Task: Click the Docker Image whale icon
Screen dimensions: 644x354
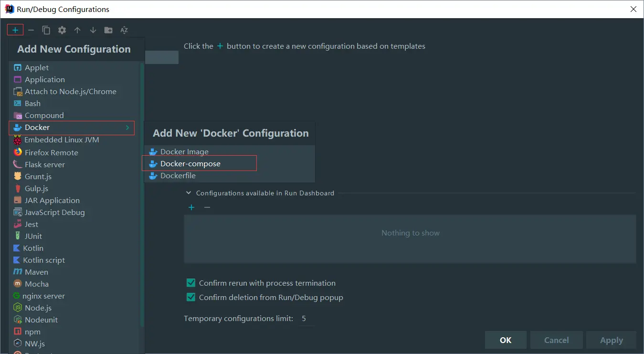Action: (x=153, y=152)
